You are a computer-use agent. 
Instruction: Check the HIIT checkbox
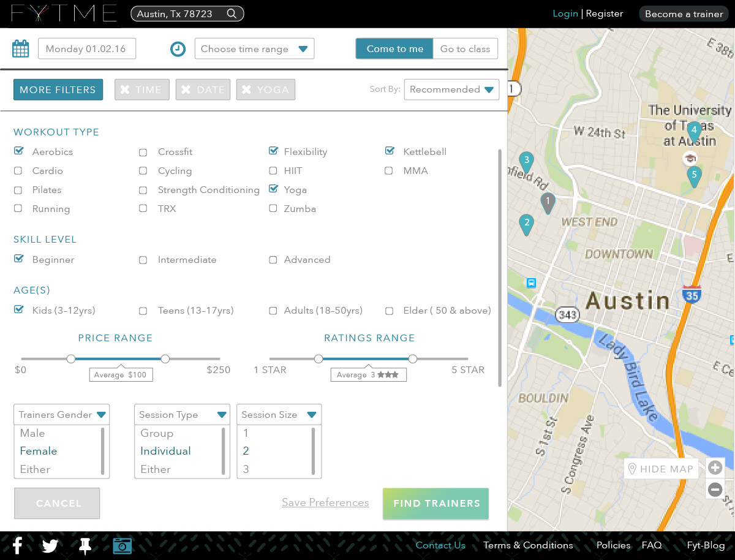pyautogui.click(x=273, y=171)
